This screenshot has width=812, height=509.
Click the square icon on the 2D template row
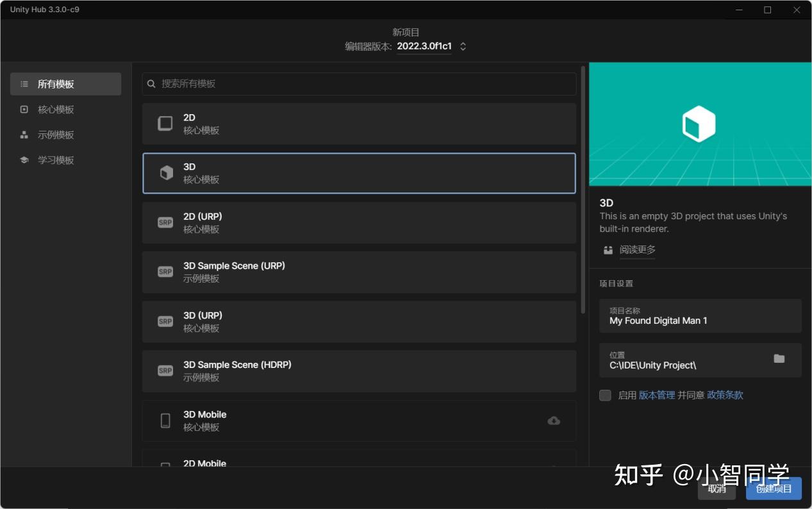165,123
